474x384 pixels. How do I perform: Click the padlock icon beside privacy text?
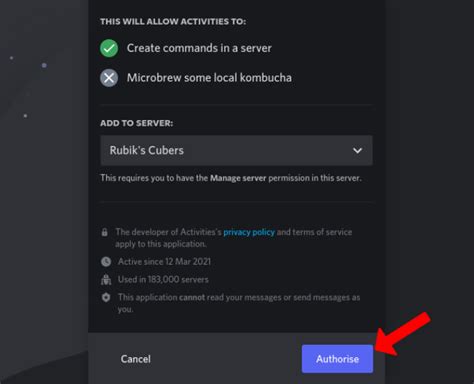(105, 232)
